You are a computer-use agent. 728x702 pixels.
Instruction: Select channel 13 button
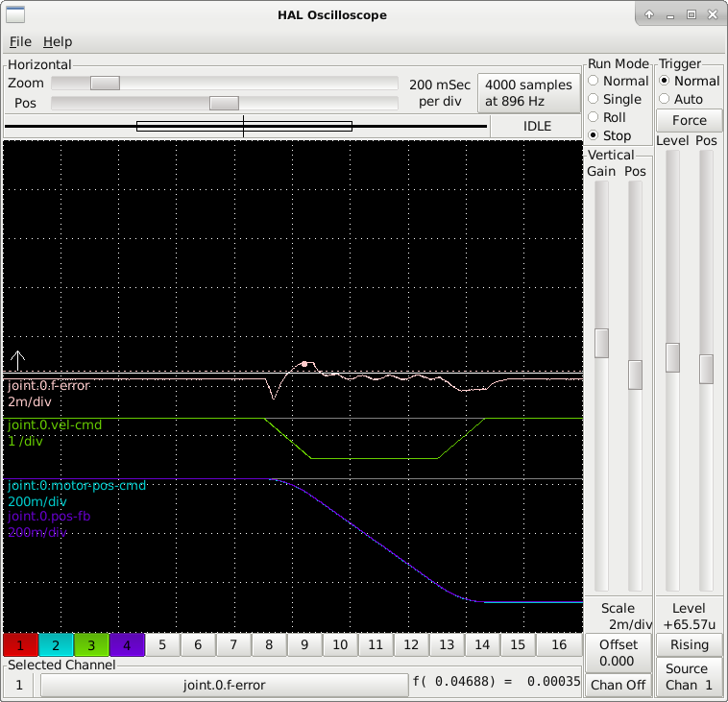click(447, 645)
